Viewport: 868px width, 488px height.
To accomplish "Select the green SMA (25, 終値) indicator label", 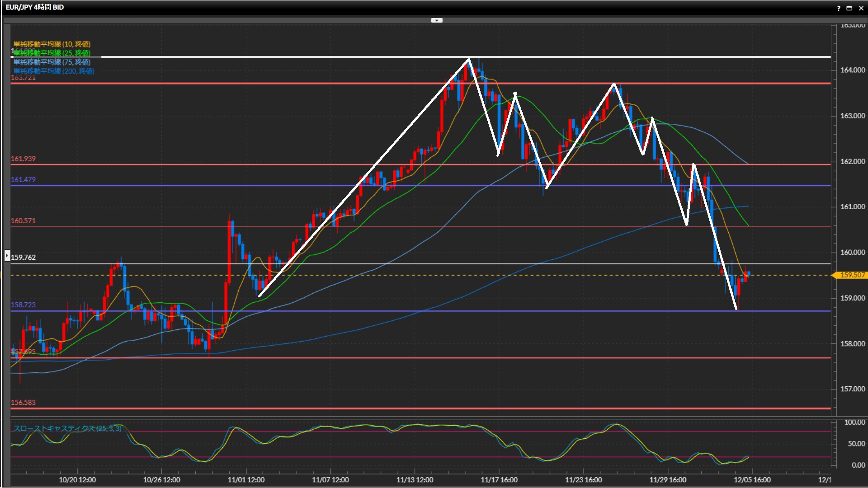I will coord(52,53).
